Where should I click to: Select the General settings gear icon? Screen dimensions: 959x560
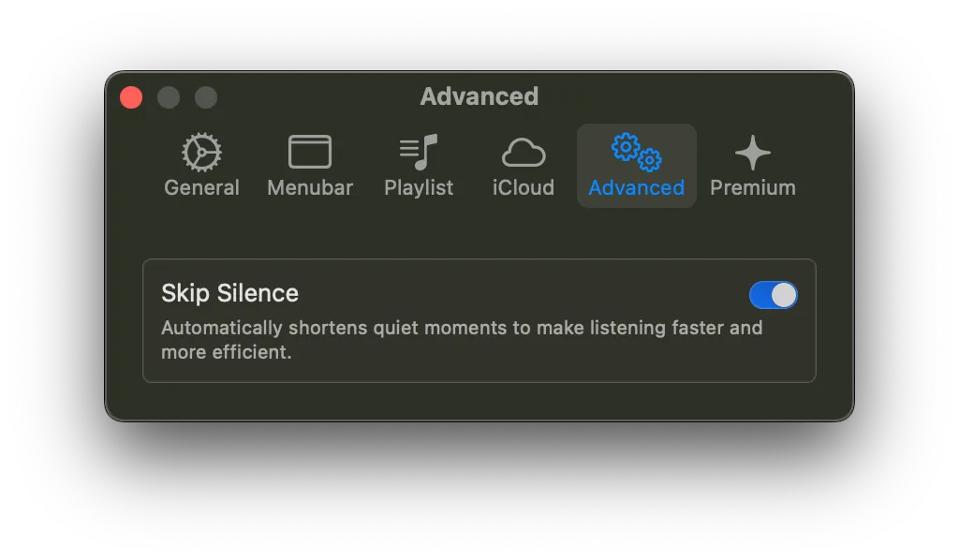point(200,153)
